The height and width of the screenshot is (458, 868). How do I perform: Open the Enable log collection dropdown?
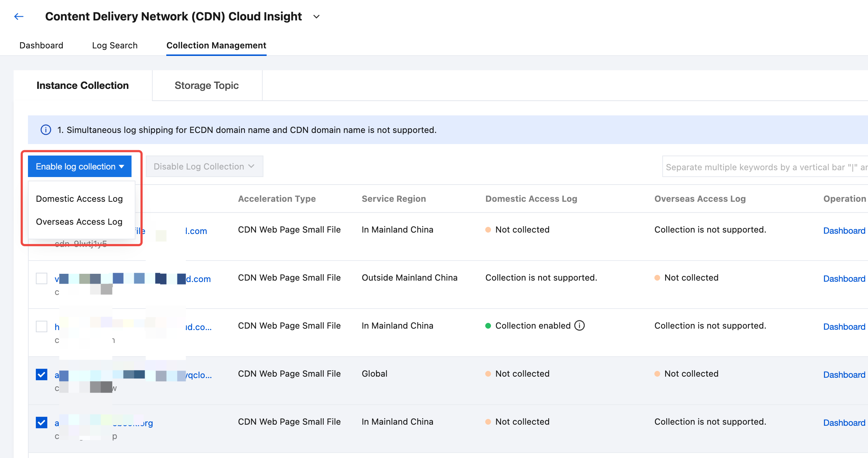tap(80, 166)
